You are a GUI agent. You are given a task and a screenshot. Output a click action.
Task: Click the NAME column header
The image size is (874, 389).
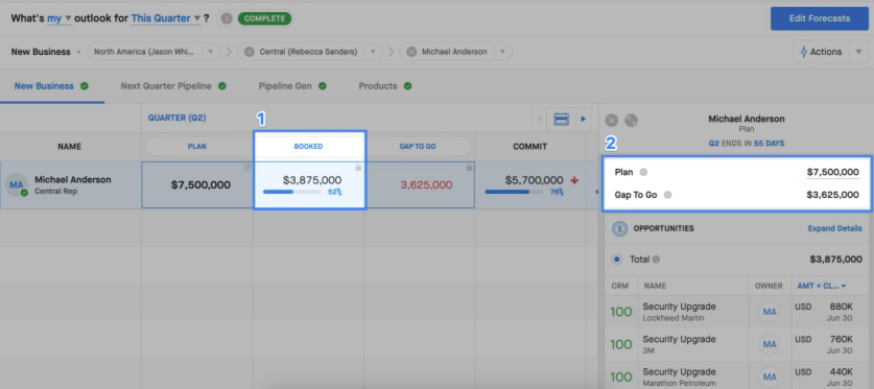click(70, 147)
